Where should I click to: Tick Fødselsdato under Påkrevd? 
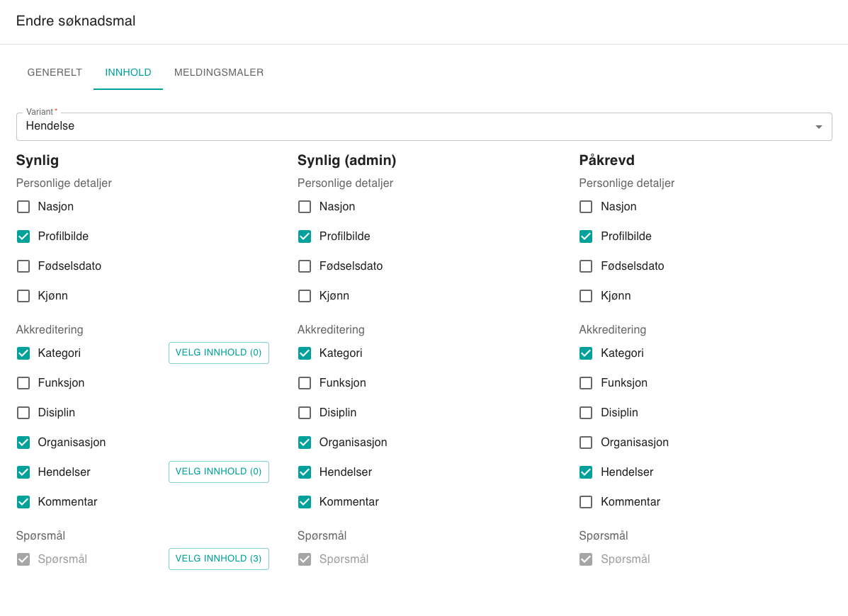586,266
